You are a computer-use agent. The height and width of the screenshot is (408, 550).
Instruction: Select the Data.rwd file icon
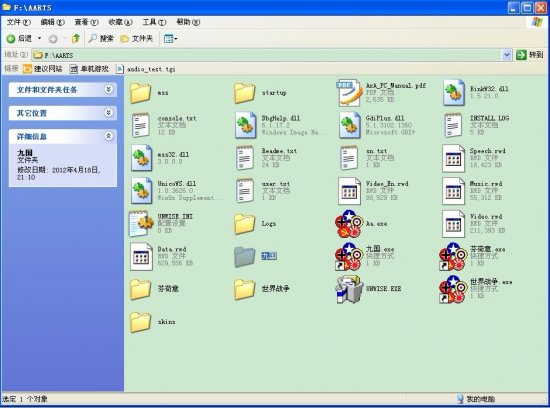[x=141, y=256]
